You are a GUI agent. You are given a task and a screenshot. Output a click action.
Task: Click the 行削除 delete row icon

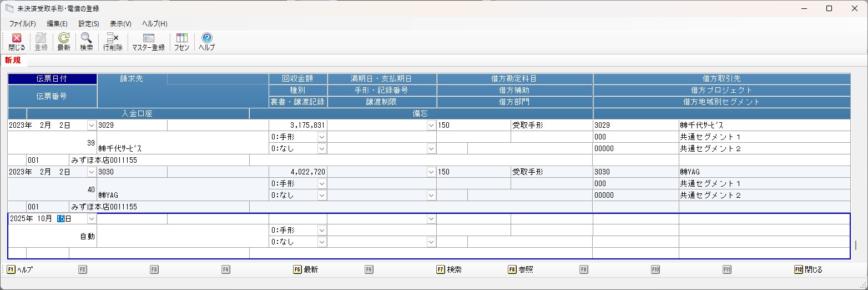click(113, 42)
